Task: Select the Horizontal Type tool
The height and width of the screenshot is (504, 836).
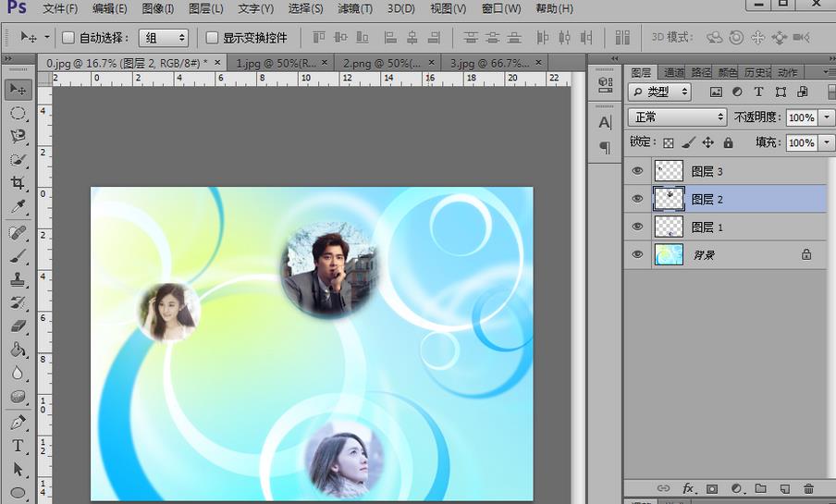Action: [18, 446]
